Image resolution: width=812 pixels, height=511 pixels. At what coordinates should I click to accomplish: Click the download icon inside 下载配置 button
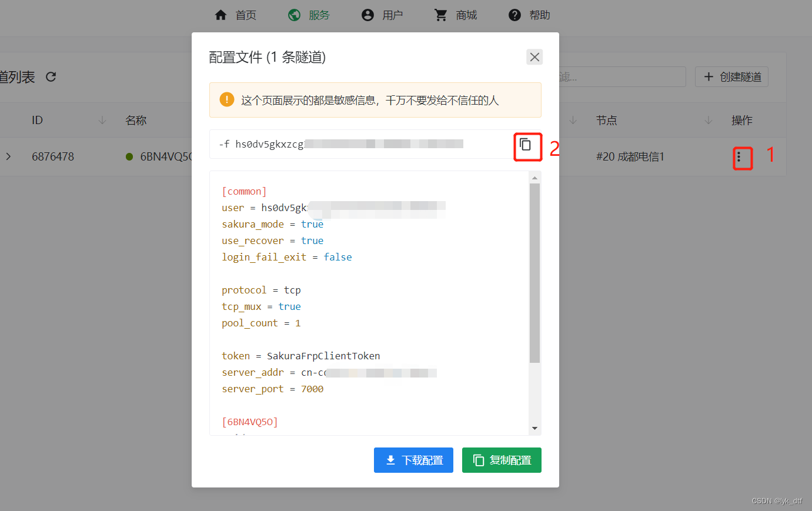[390, 460]
